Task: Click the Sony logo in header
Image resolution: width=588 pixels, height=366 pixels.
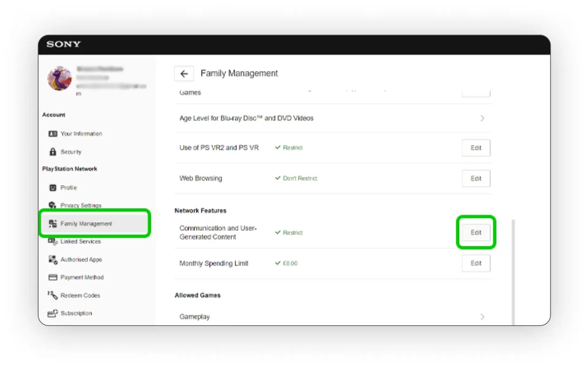Action: click(64, 44)
